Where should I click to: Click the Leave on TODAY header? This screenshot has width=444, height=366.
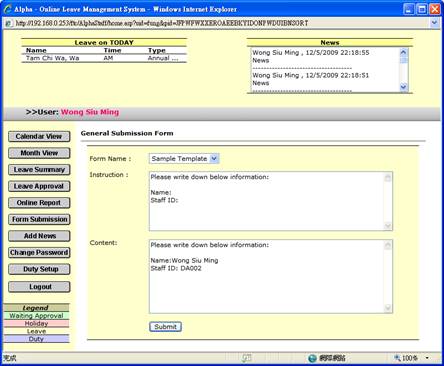point(104,43)
